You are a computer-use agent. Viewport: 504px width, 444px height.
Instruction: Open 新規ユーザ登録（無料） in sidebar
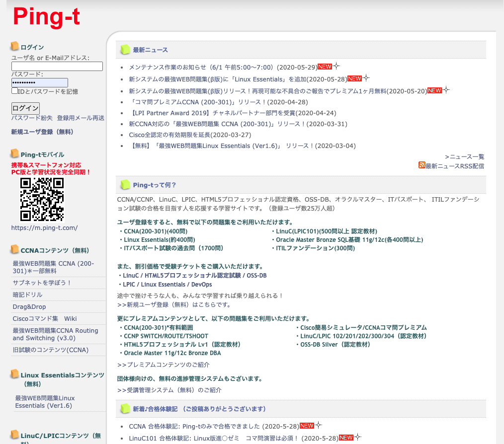(42, 132)
